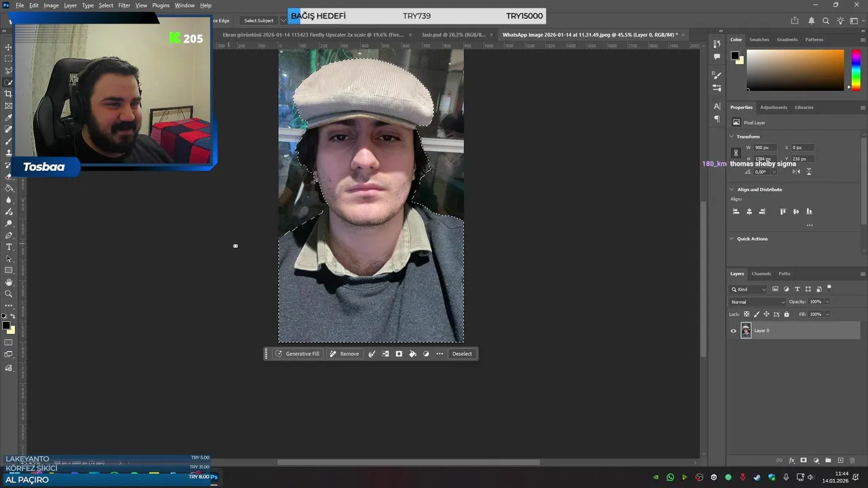Fill selection using contextual bar bucket icon
Screen dimensions: 868x488
click(x=412, y=354)
